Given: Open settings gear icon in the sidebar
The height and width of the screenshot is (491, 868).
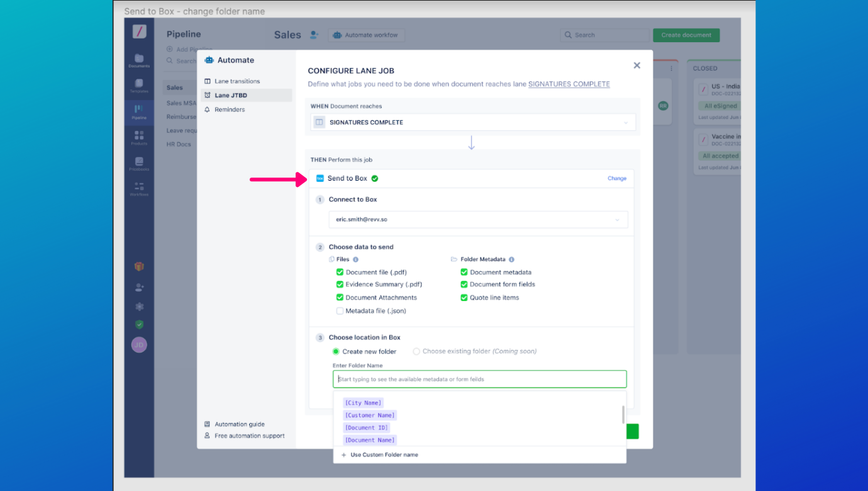Looking at the screenshot, I should (139, 307).
